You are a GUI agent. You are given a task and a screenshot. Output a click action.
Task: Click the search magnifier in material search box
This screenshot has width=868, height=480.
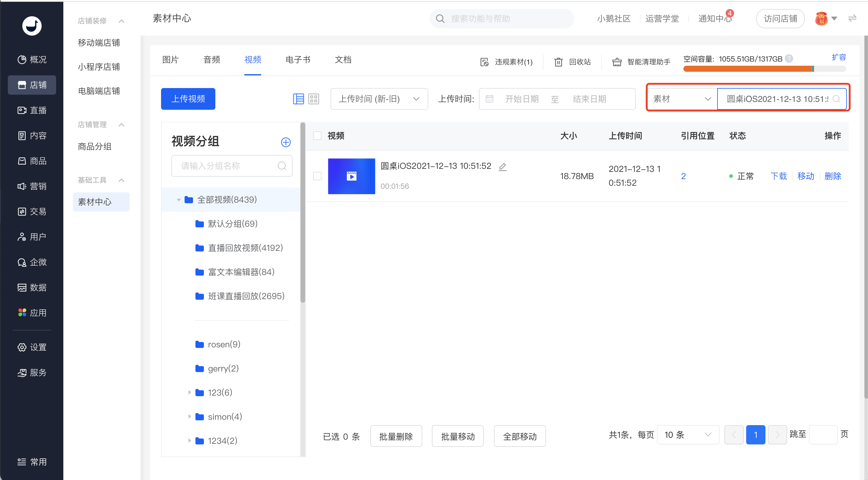pos(836,99)
